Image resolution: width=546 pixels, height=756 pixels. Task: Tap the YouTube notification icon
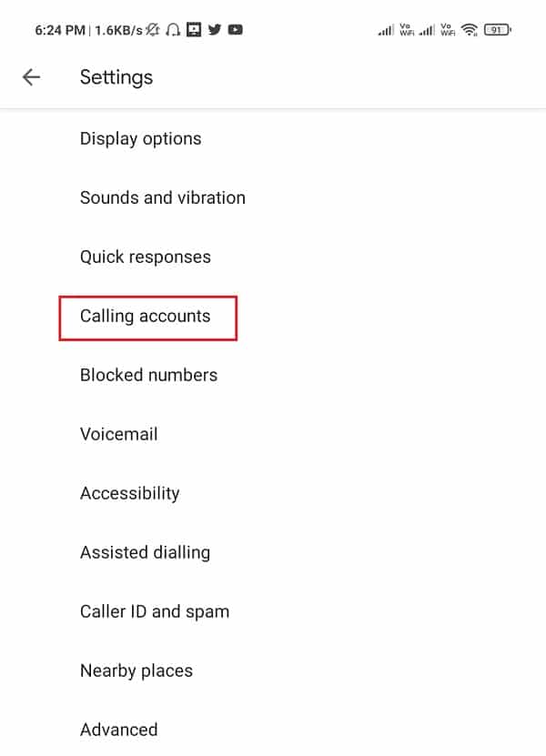click(236, 30)
